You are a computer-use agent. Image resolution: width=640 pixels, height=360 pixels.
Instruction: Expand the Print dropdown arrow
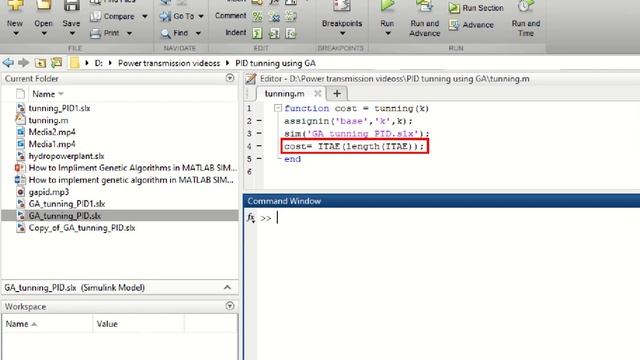click(x=129, y=33)
